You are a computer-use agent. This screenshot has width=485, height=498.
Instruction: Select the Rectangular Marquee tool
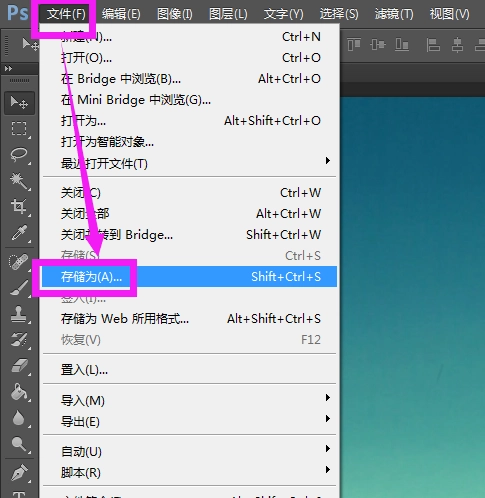tap(19, 128)
